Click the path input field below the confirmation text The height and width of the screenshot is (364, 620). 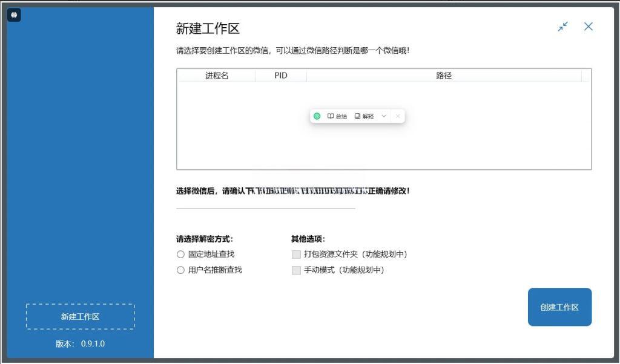point(265,203)
